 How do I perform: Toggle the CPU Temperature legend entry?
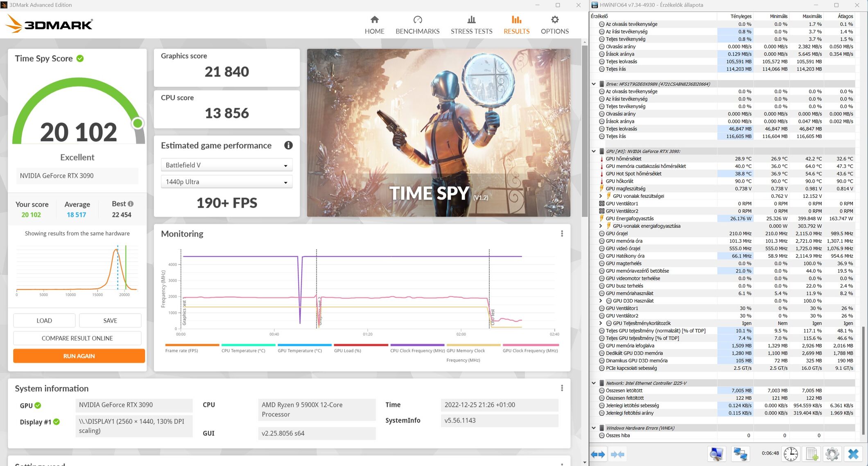click(x=248, y=348)
